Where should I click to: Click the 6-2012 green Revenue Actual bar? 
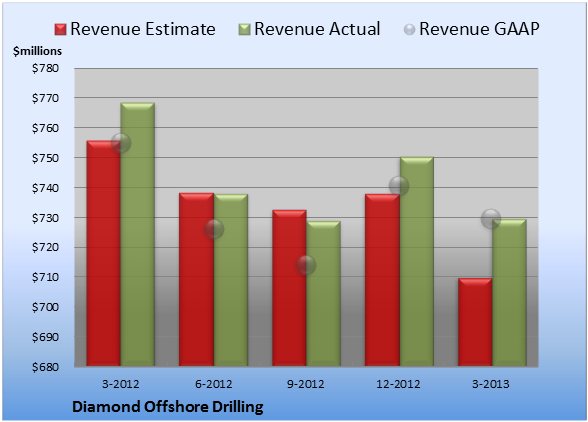(231, 280)
